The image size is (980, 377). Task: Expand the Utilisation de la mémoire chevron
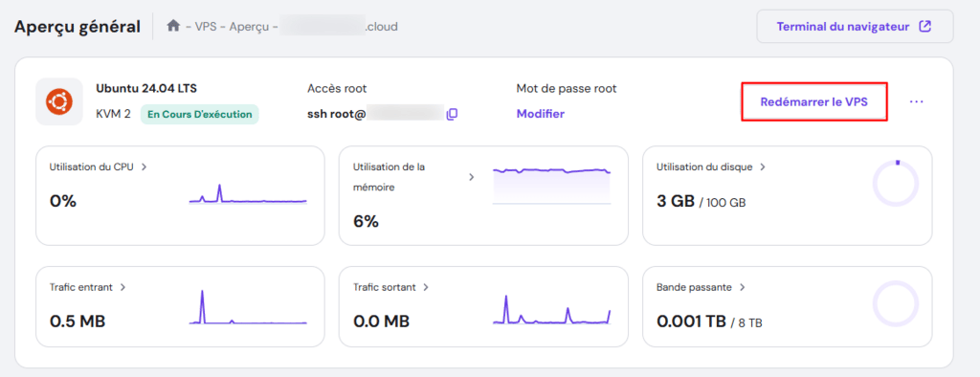(472, 177)
